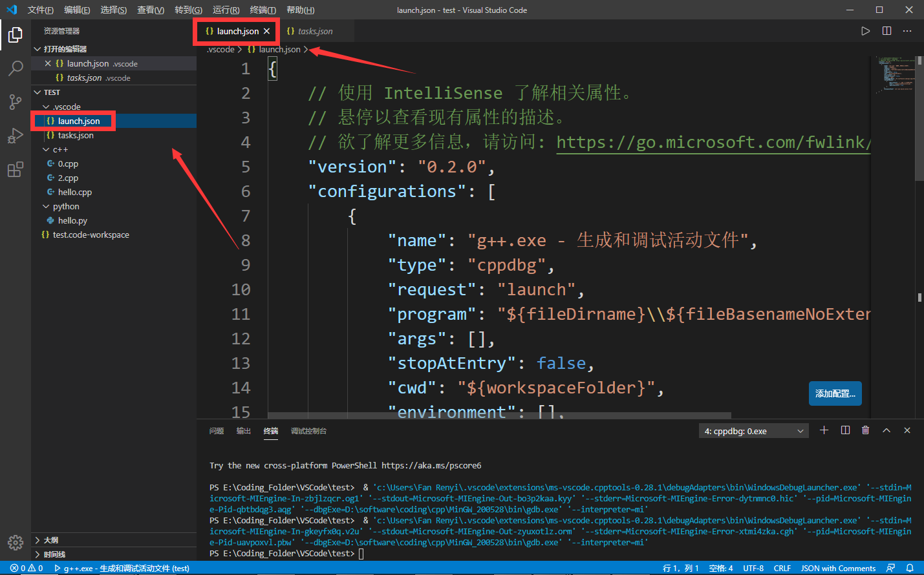Start debugging via status bar g++.exe entry
Image resolution: width=924 pixels, height=575 pixels.
[122, 569]
